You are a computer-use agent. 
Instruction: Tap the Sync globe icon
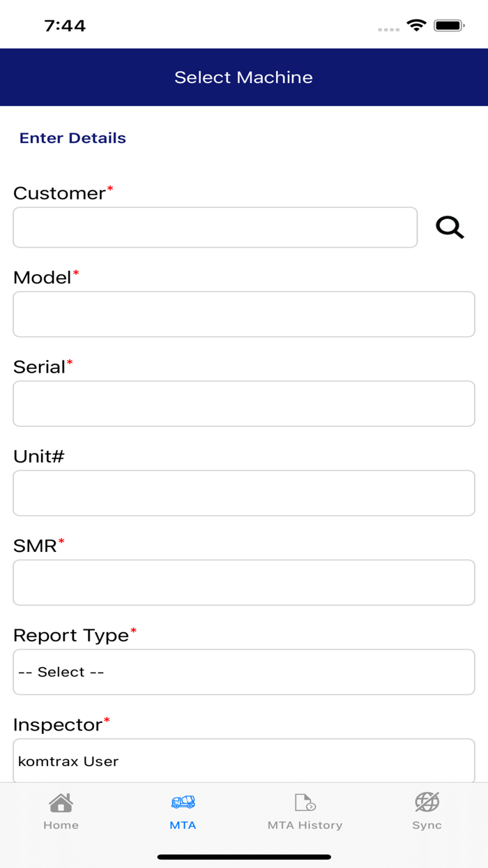(x=427, y=802)
